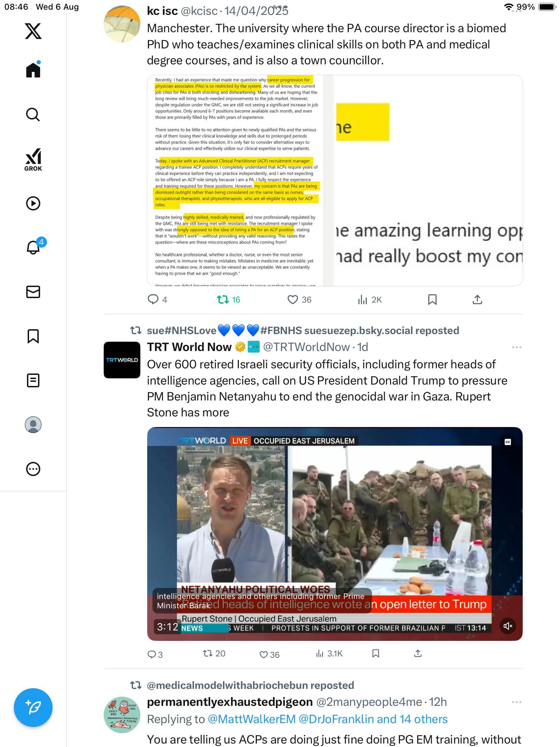Screen dimensions: 560x747
Task: Go to Home via house icon
Action: click(33, 70)
